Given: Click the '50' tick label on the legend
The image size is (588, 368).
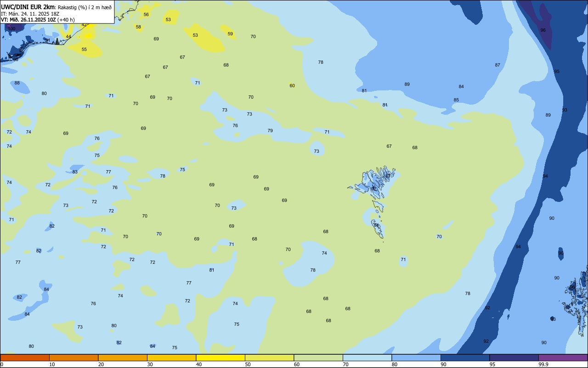Looking at the screenshot, I should click(248, 364).
